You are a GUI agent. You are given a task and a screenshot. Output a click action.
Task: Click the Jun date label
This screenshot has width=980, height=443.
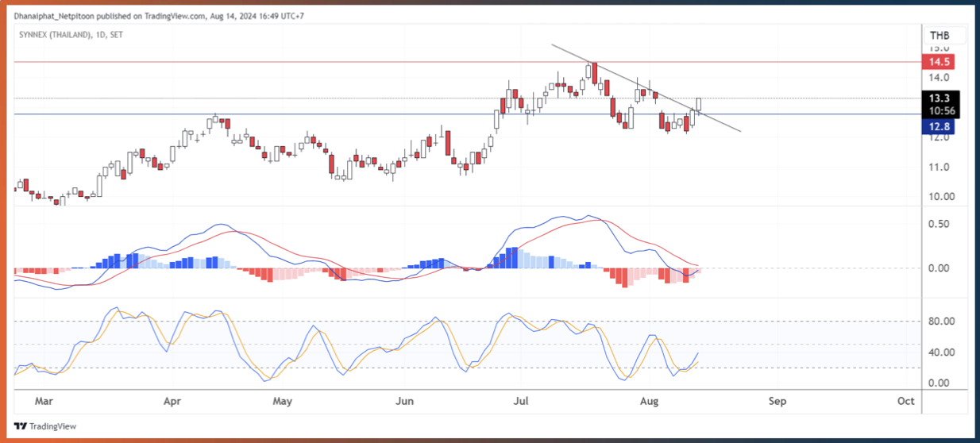405,401
